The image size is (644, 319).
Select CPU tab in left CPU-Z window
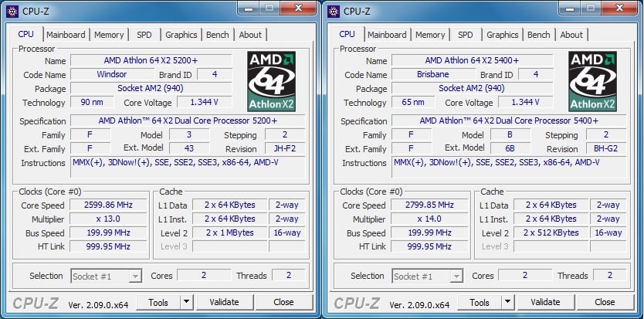coord(26,34)
